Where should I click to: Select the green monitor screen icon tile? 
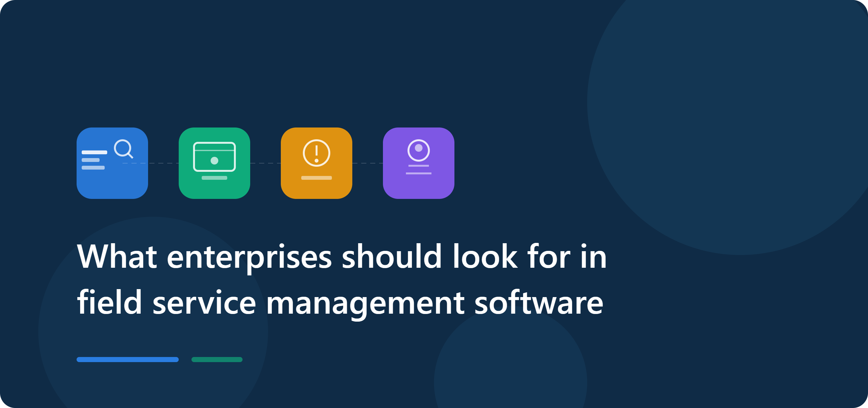click(x=214, y=163)
